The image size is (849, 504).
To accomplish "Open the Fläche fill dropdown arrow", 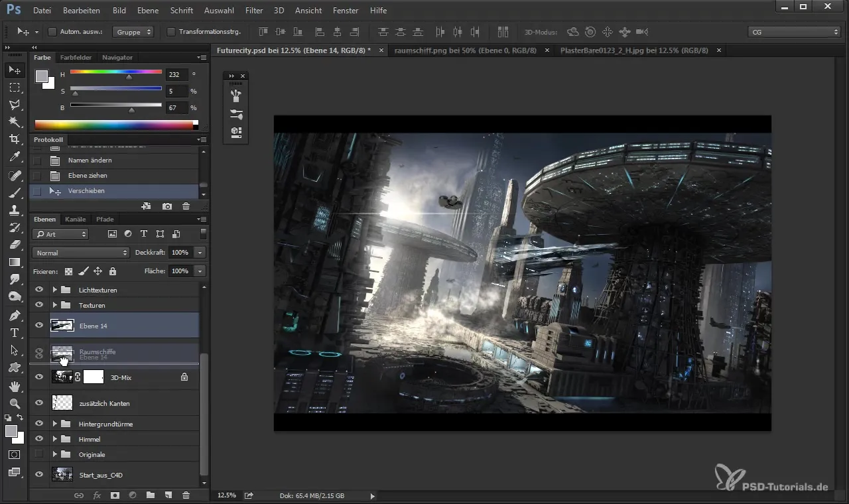I will point(200,271).
